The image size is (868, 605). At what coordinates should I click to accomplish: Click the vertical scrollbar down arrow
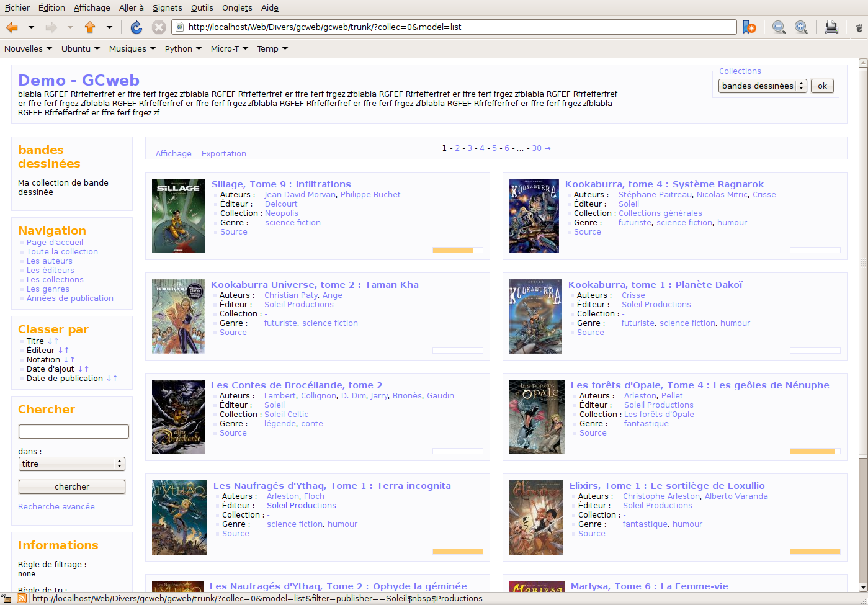863,587
